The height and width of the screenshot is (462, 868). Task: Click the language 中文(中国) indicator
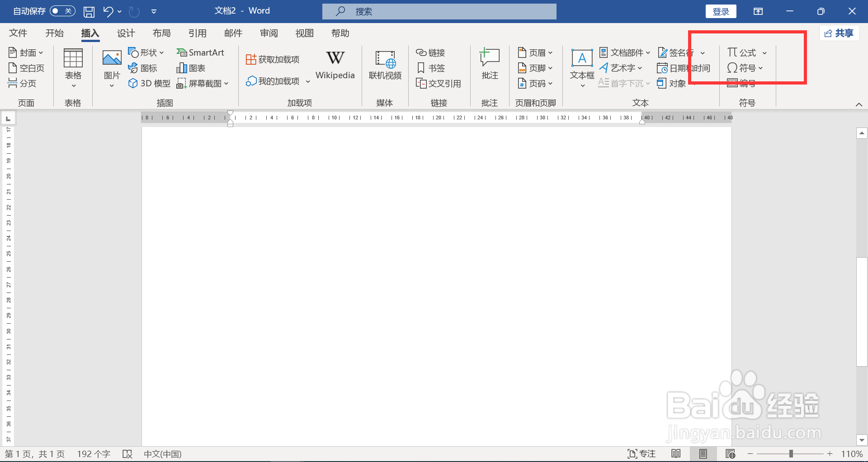pos(163,454)
